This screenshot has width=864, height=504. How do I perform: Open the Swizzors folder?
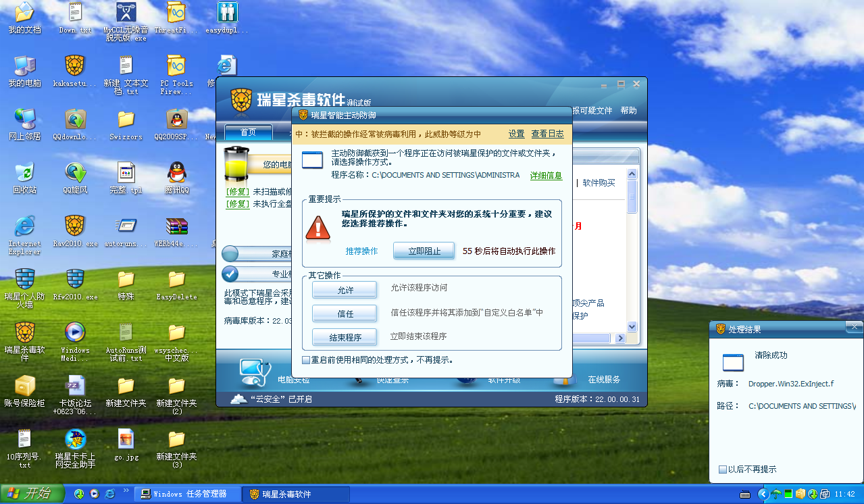tap(126, 124)
